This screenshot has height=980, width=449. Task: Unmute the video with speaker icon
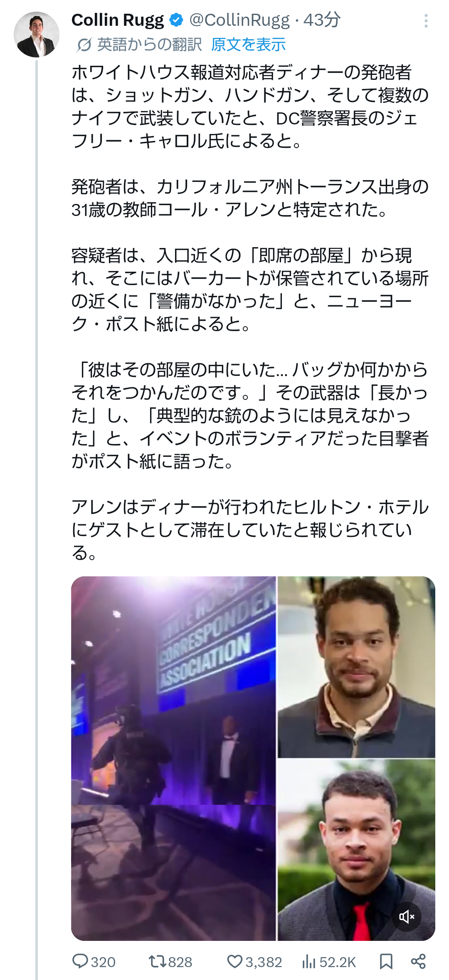pos(407,916)
